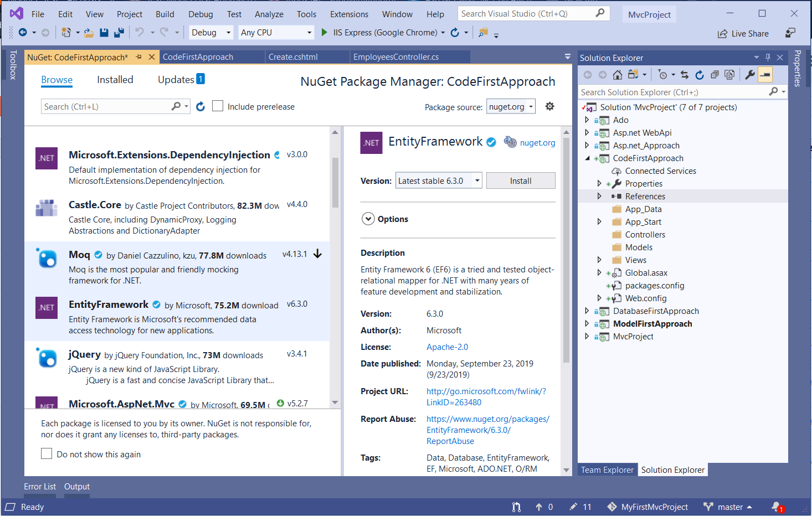Click the Find in Files toolbar icon
The height and width of the screenshot is (516, 812).
pos(484,33)
